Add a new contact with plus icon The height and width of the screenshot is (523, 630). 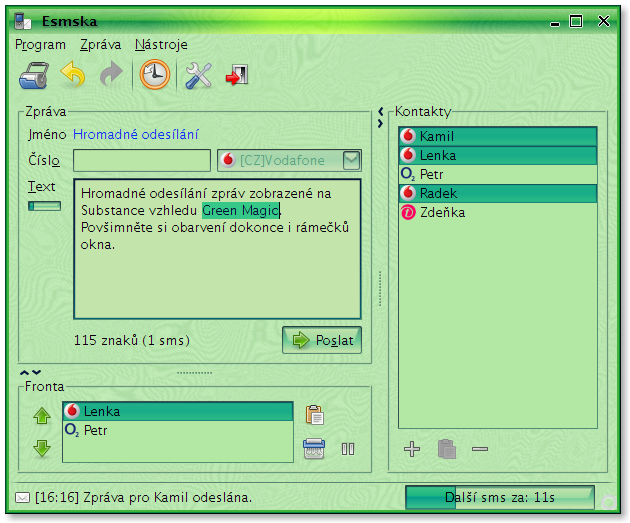[x=412, y=449]
